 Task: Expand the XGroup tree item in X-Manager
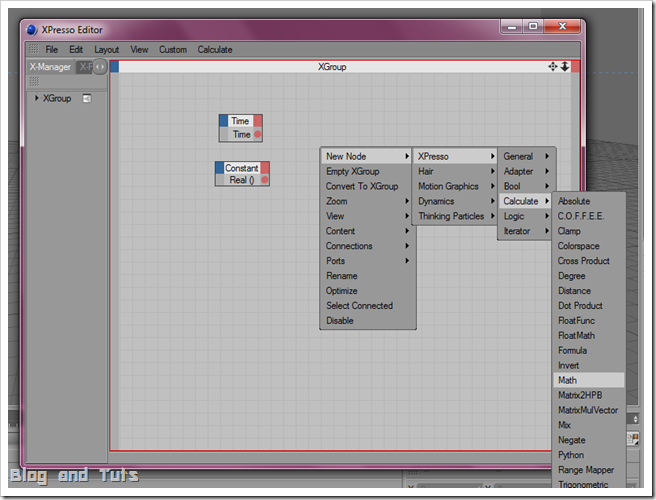(37, 98)
